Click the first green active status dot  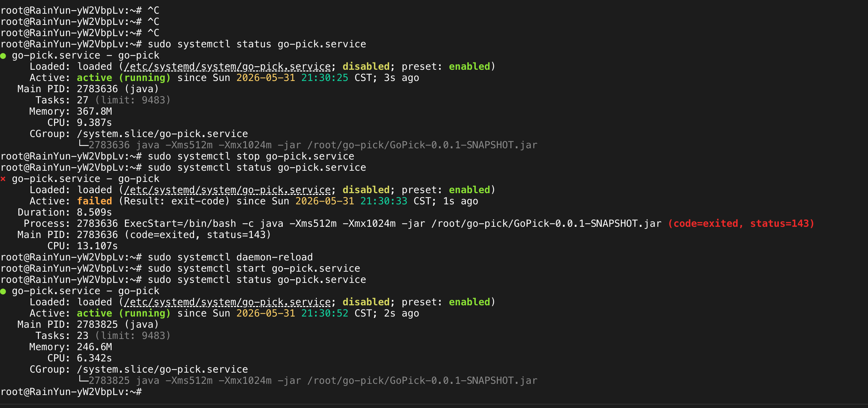pos(3,56)
